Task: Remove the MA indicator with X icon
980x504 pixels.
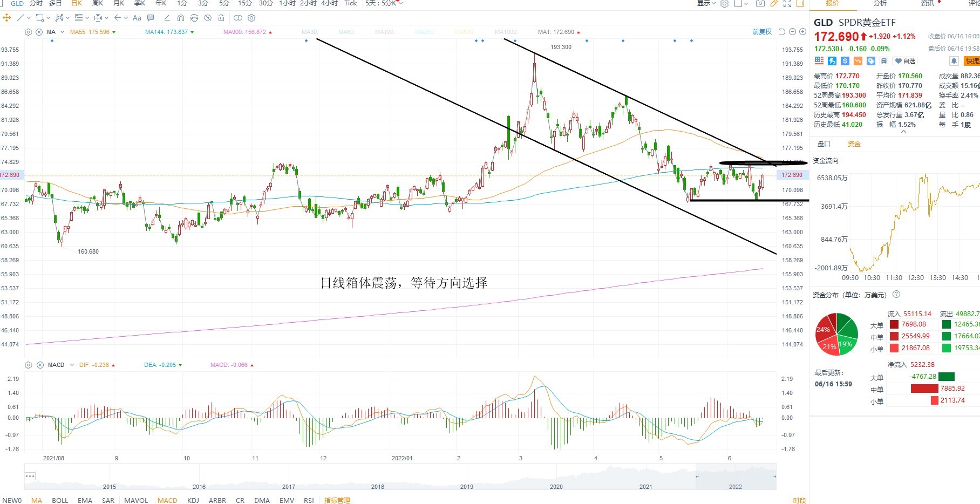Action: tap(39, 32)
